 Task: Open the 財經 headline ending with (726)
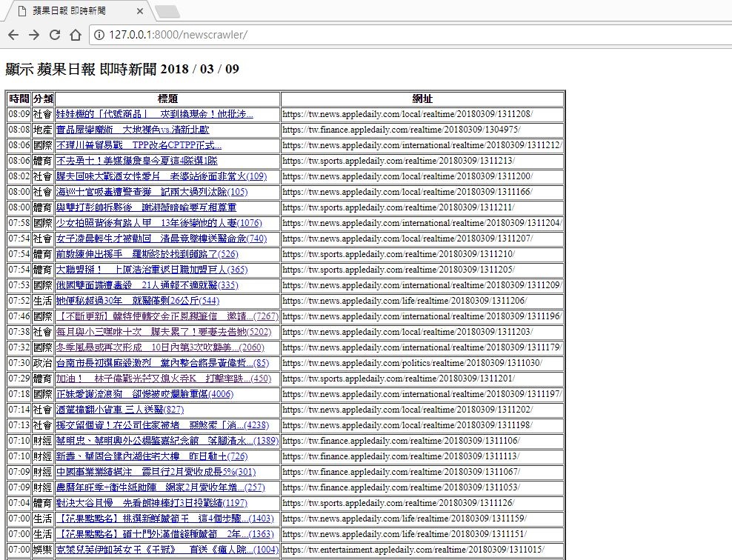[x=152, y=456]
